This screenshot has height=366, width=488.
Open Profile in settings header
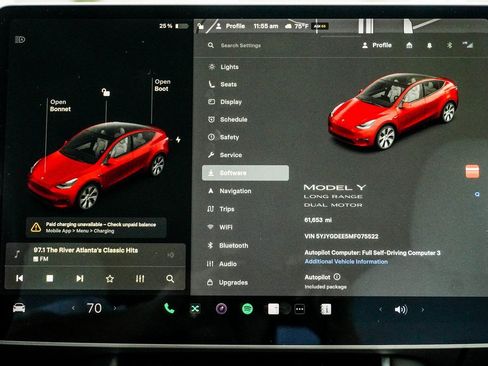pos(377,45)
